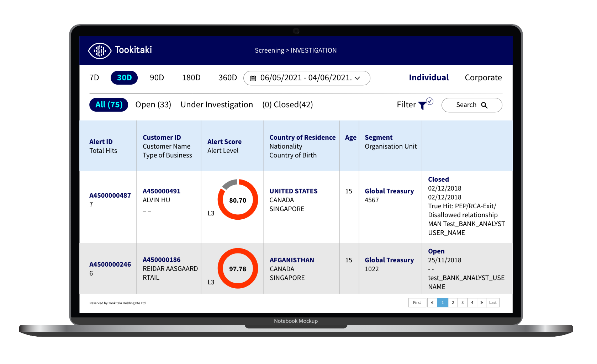Select page 2 in pagination
This screenshot has height=364, width=597.
(453, 303)
